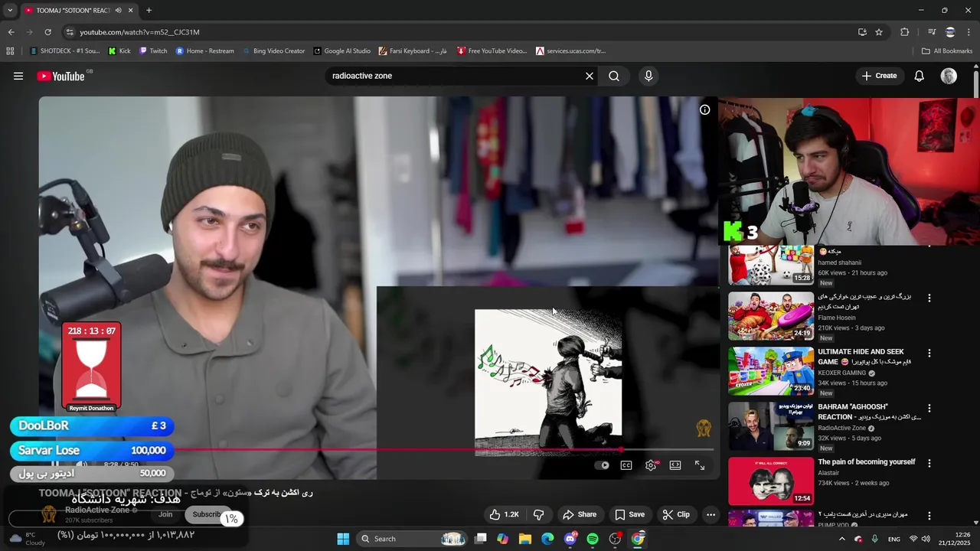Open Microsoft Edge from the taskbar

(547, 539)
